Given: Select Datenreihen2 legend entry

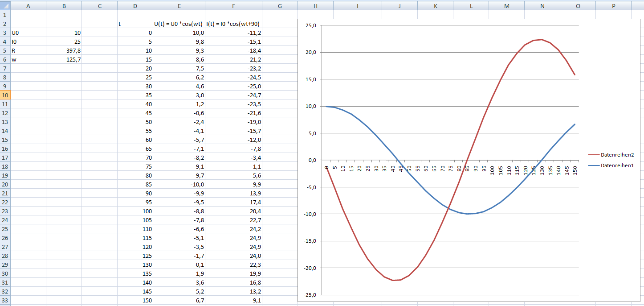Looking at the screenshot, I should 611,155.
